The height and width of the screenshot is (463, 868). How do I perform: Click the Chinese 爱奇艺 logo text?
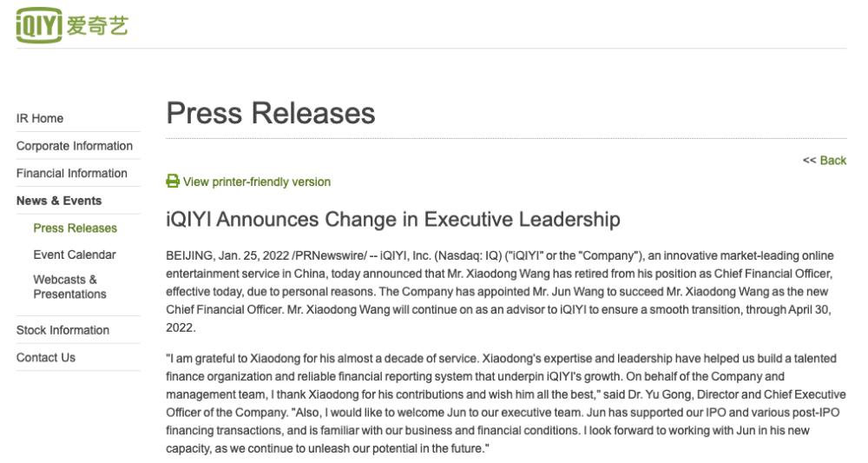[x=97, y=25]
